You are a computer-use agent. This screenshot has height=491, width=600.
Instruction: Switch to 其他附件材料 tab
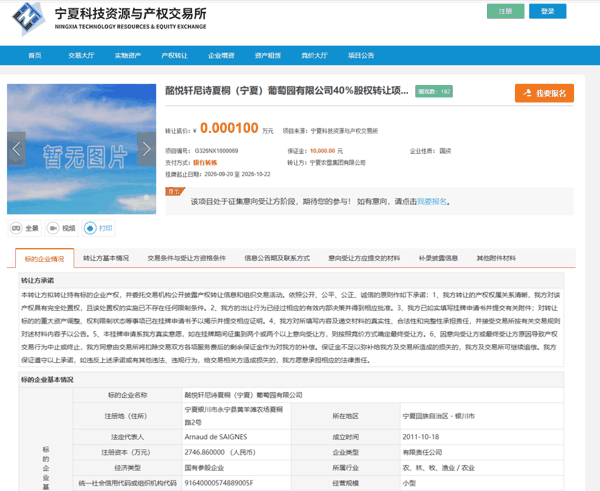(x=496, y=258)
